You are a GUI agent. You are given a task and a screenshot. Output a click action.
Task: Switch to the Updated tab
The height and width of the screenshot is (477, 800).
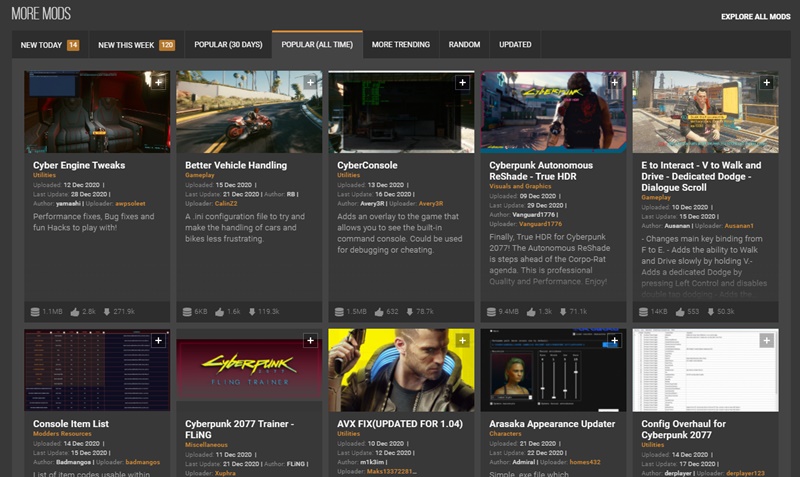(x=515, y=45)
